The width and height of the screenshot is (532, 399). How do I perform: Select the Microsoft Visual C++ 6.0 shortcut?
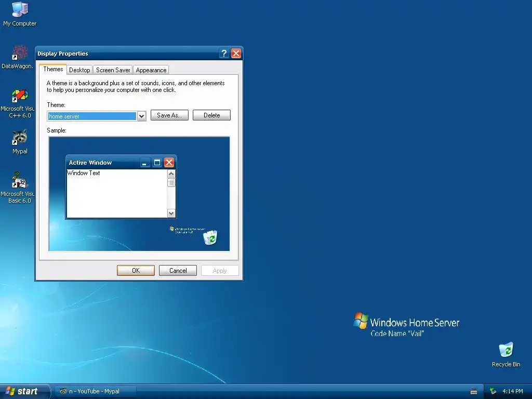pyautogui.click(x=18, y=103)
